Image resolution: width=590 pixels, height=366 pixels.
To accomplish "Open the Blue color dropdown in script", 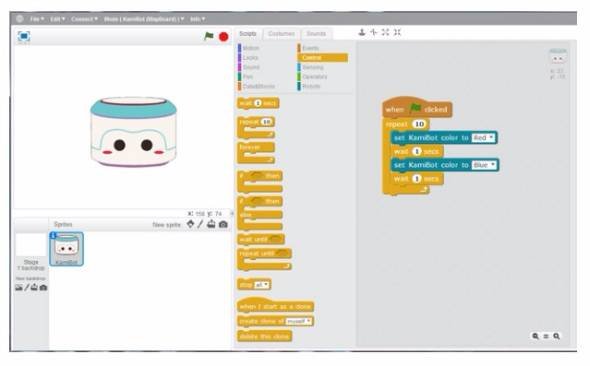I will click(x=484, y=165).
